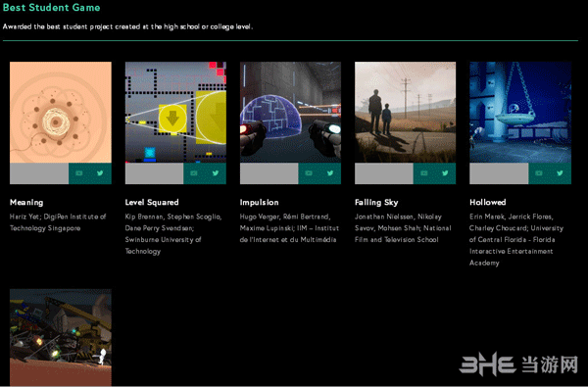Viewport: 588px width, 387px height.
Task: Open the Twitter icon under Meaning
Action: pyautogui.click(x=100, y=173)
